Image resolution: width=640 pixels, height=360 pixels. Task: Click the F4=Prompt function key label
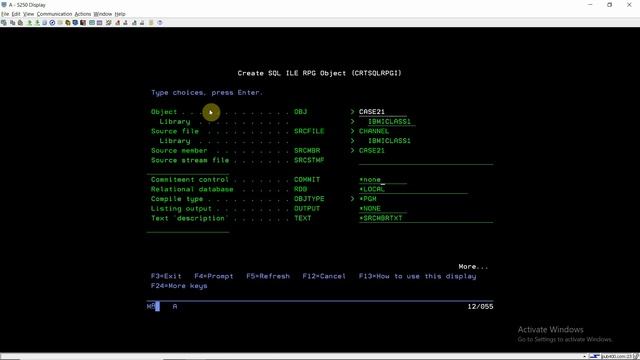click(214, 276)
